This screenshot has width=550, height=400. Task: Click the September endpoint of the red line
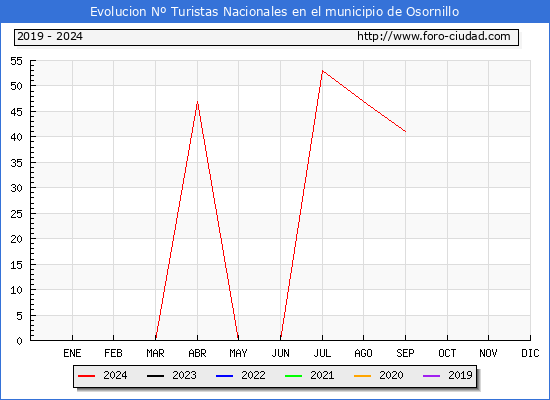click(405, 132)
